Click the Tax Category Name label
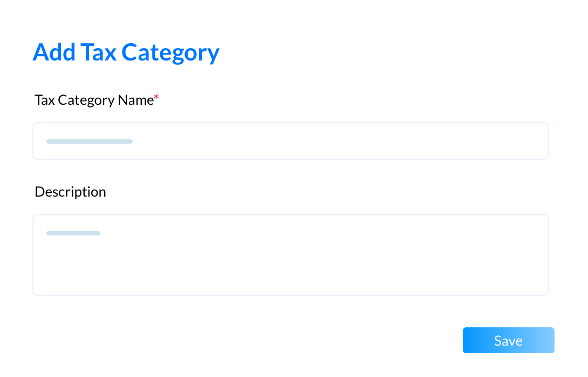The width and height of the screenshot is (588, 377). coord(94,100)
